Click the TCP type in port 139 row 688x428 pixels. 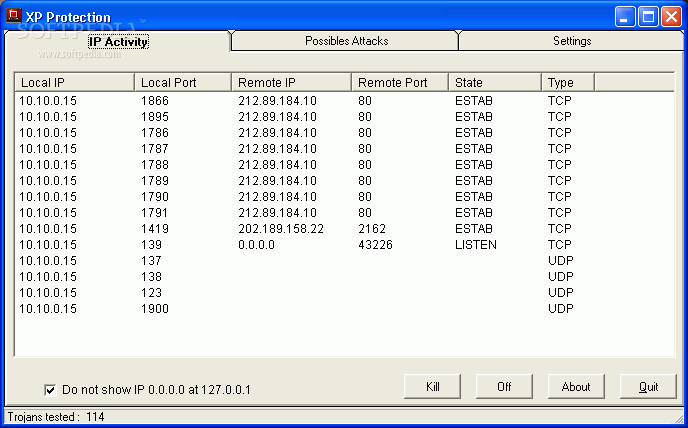559,245
